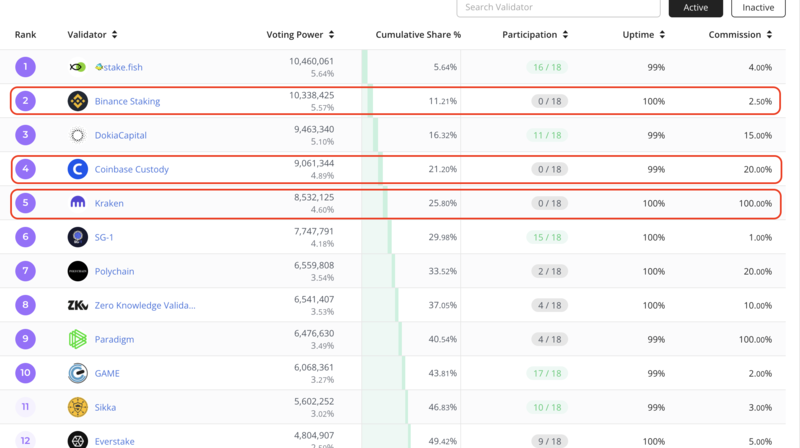Open DokiaCapital validator link
Screen dimensions: 800x448
[121, 135]
